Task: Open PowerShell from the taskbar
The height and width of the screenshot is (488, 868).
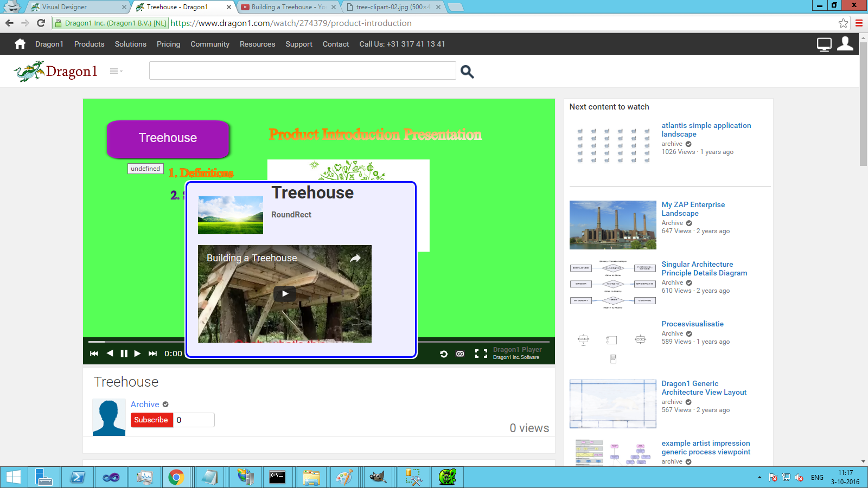Action: coord(78,477)
